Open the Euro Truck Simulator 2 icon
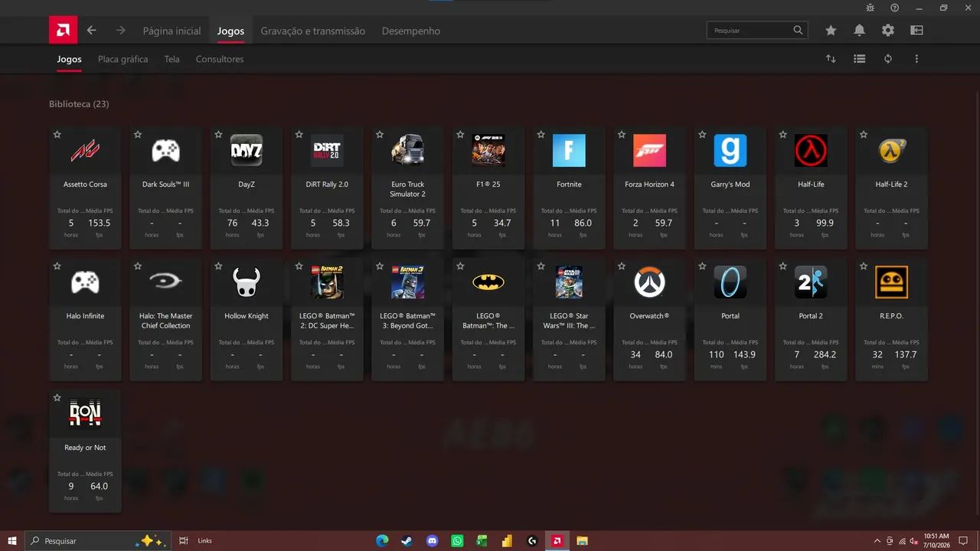The height and width of the screenshot is (551, 980). tap(407, 151)
